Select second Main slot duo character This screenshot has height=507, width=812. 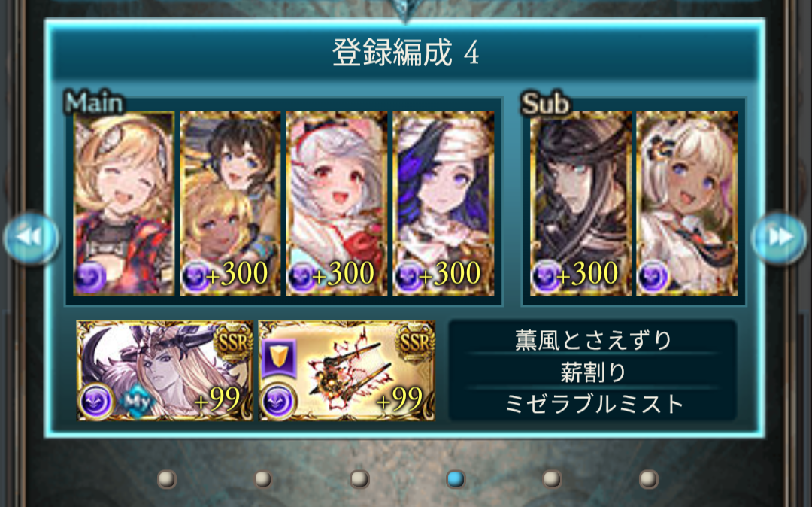coord(231,204)
